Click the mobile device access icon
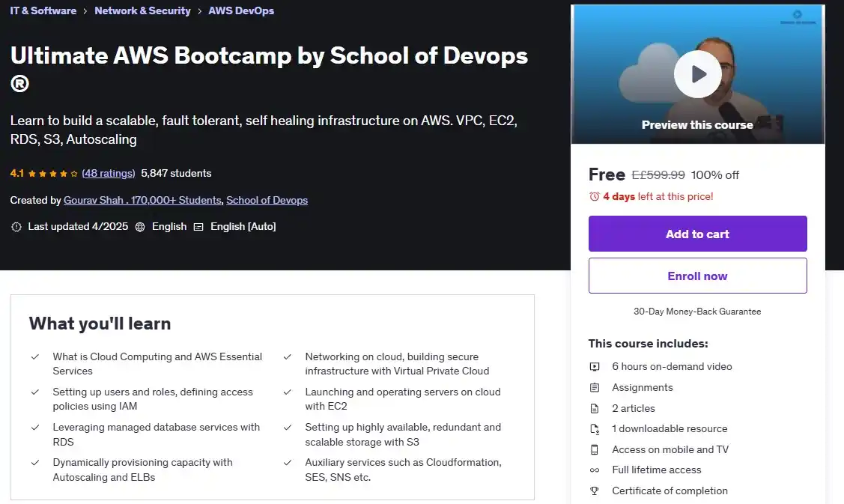844x504 pixels. click(x=595, y=449)
